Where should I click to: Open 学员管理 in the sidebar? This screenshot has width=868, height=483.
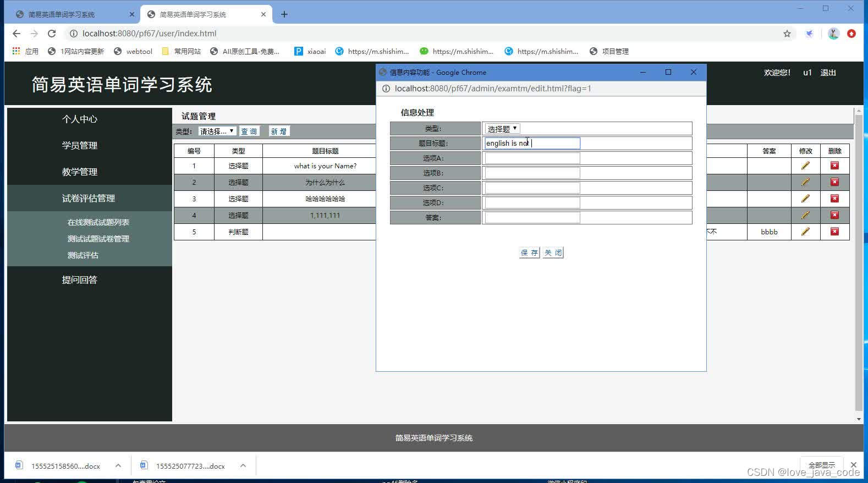(79, 145)
